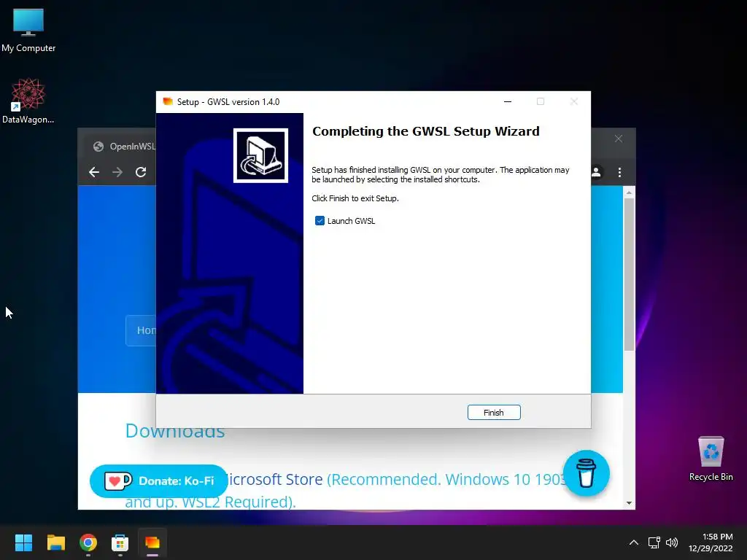
Task: Click the Finish button in Setup wizard
Action: [x=494, y=413]
